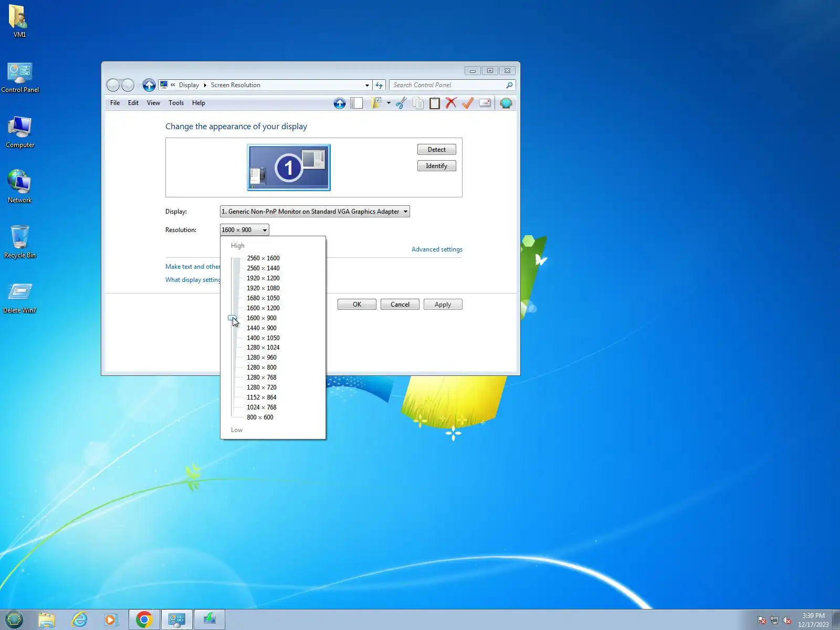Click the search magnifier icon
The image size is (840, 630).
coord(509,85)
